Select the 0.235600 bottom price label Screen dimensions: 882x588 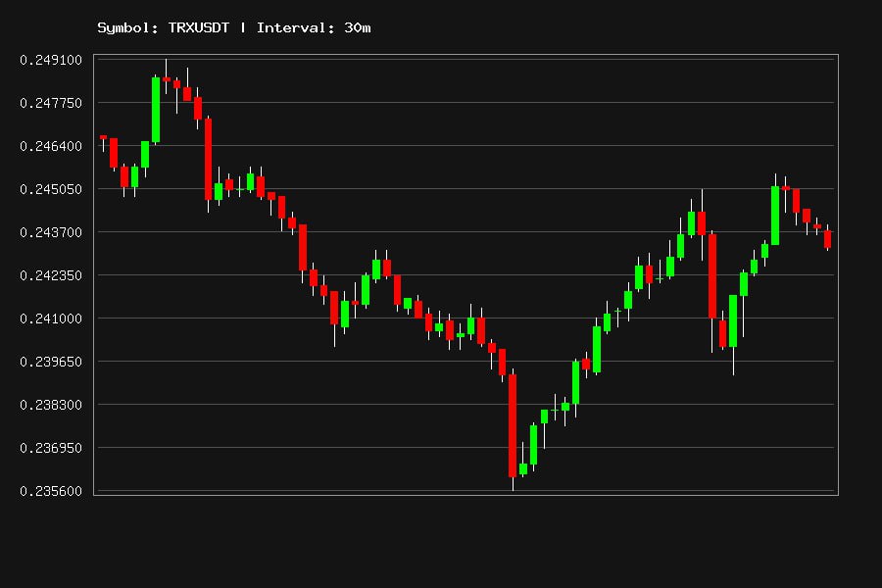(51, 491)
